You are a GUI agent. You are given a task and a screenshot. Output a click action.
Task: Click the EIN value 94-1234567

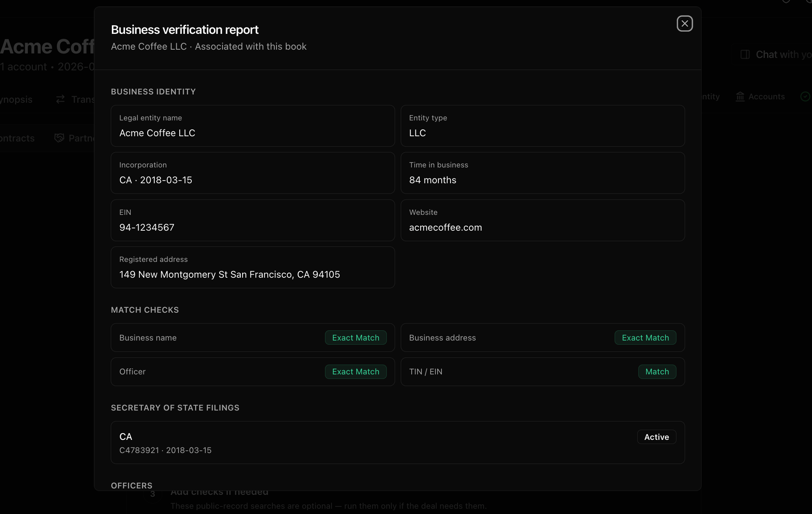pyautogui.click(x=147, y=228)
